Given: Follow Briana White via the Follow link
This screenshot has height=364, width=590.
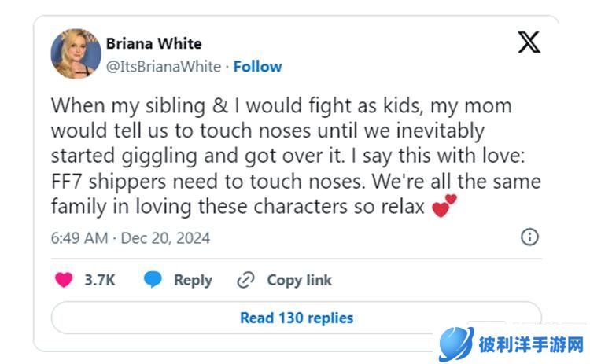Looking at the screenshot, I should pyautogui.click(x=257, y=67).
